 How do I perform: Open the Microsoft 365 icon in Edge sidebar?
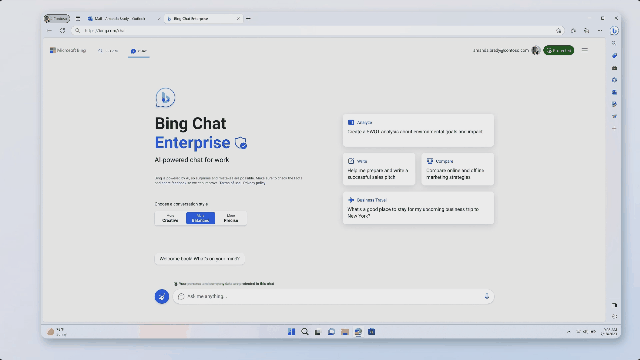614,80
